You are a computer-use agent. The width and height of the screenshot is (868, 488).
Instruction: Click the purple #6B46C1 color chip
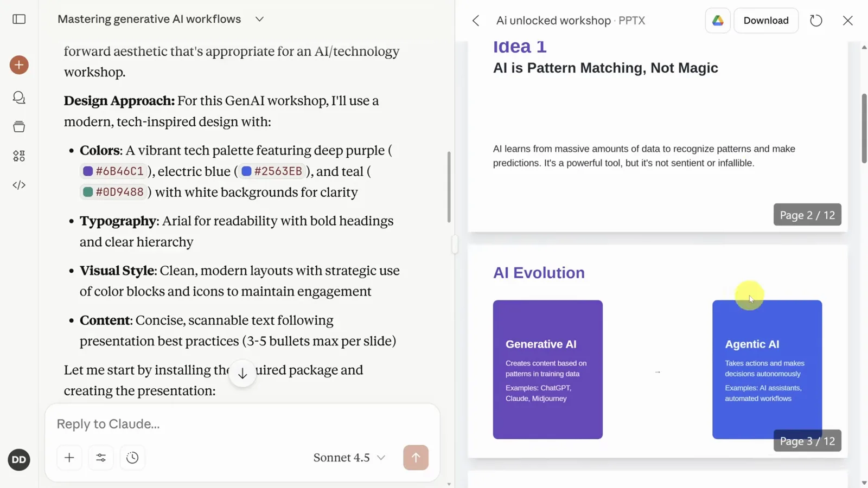coord(114,171)
